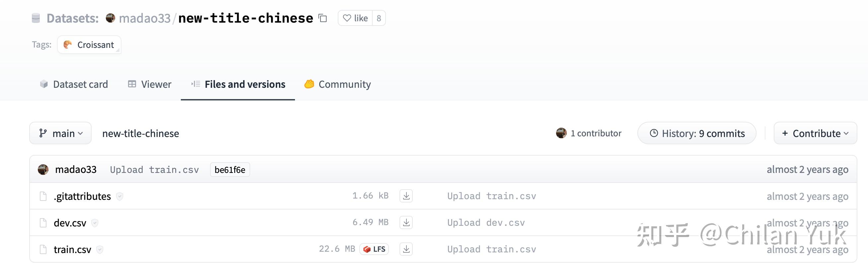The height and width of the screenshot is (270, 868).
Task: Open the main branch dropdown
Action: [x=61, y=133]
